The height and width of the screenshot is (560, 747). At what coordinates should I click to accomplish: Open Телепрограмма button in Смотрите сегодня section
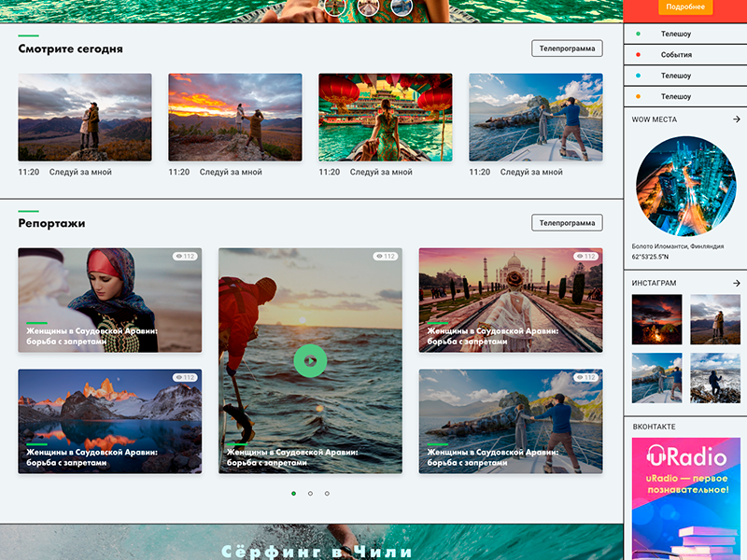pos(567,49)
